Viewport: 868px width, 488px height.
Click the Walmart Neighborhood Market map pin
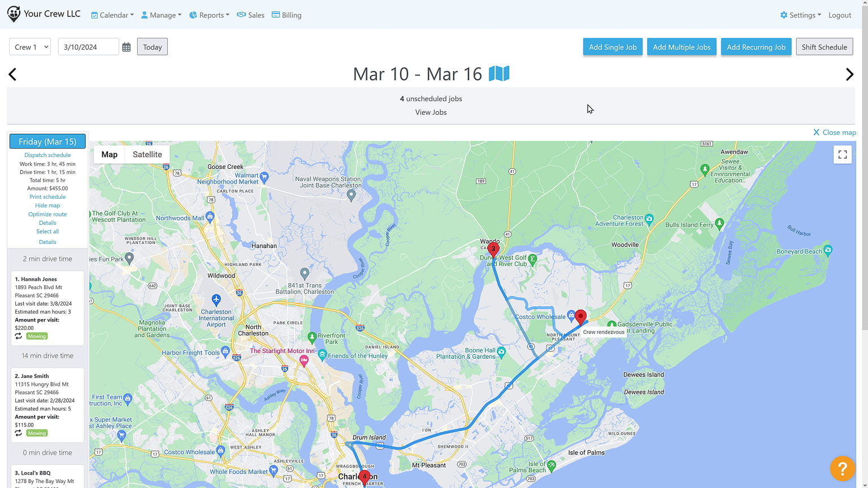click(x=264, y=177)
